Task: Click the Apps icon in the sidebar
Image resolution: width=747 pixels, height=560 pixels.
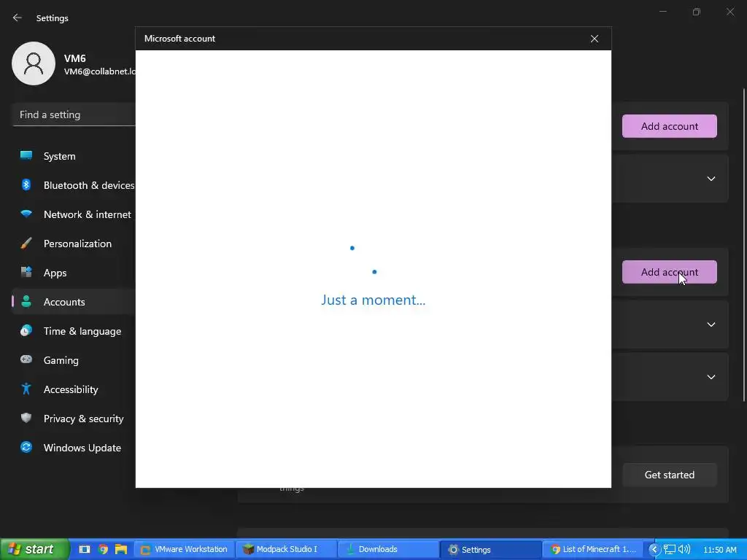Action: [x=26, y=273]
